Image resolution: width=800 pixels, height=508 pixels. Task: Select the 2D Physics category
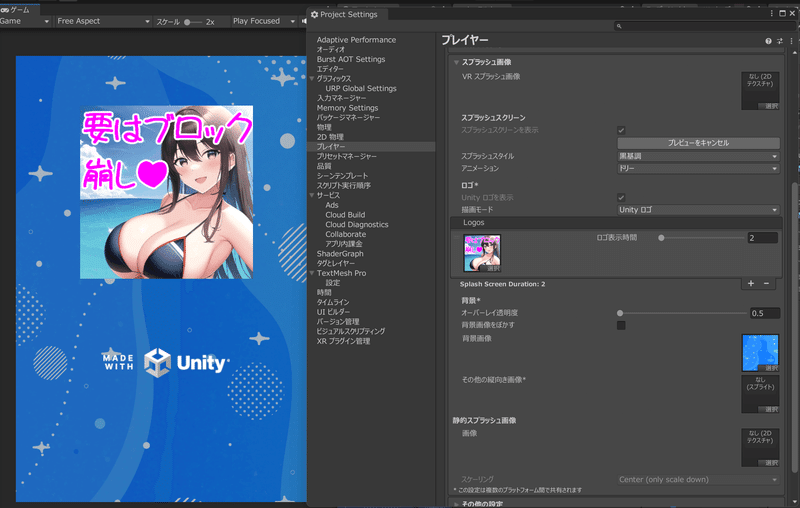(330, 137)
